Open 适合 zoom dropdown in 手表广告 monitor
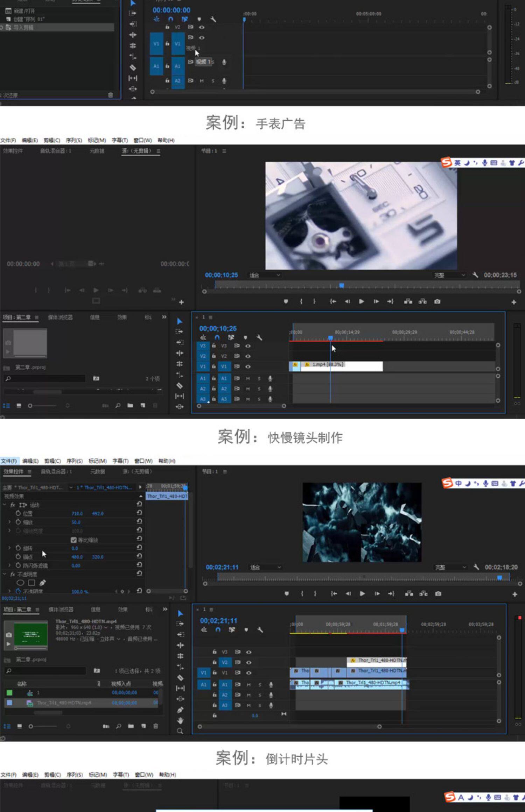 [x=265, y=275]
